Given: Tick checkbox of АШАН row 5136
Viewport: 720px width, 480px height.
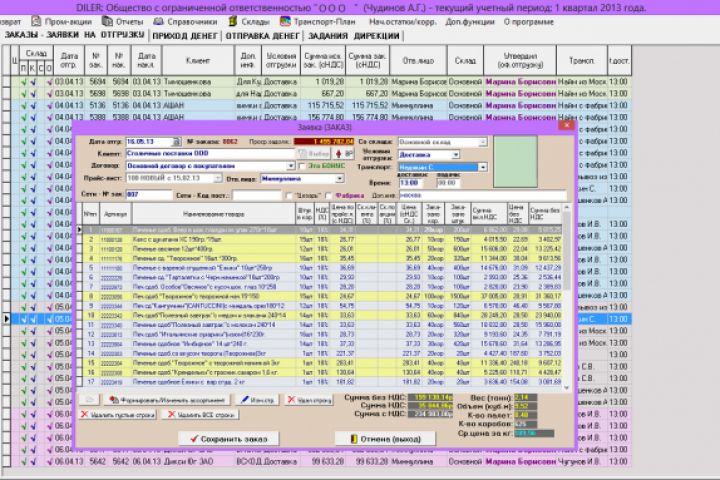Looking at the screenshot, I should [6, 106].
